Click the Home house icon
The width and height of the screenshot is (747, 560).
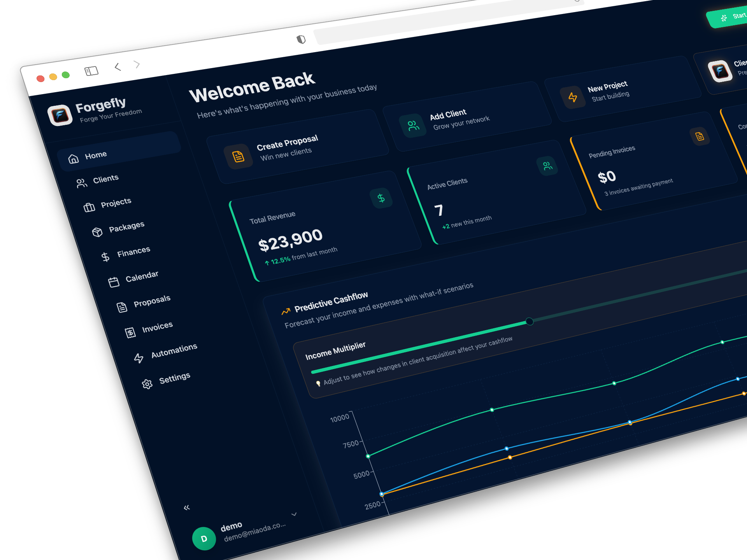coord(73,159)
